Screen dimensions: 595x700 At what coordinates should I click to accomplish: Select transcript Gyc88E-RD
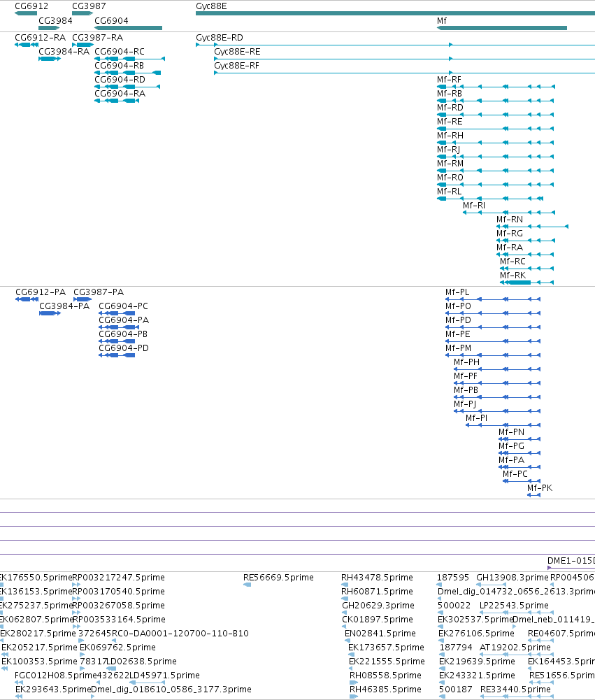(x=219, y=38)
